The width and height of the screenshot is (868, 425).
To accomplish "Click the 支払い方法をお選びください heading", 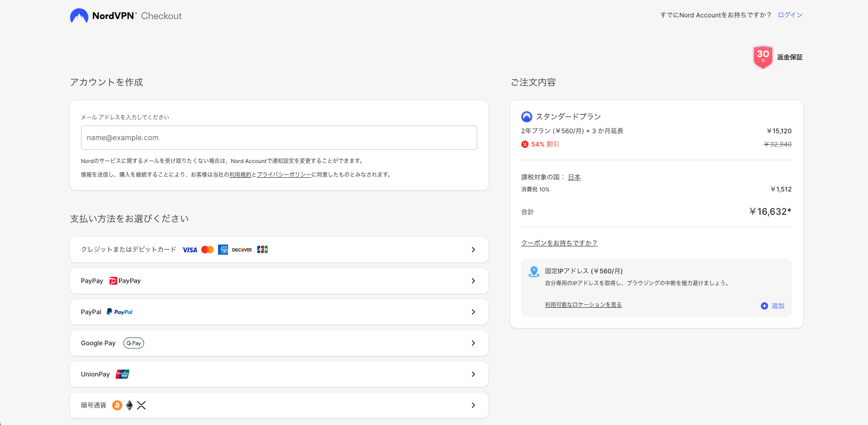I will point(130,219).
